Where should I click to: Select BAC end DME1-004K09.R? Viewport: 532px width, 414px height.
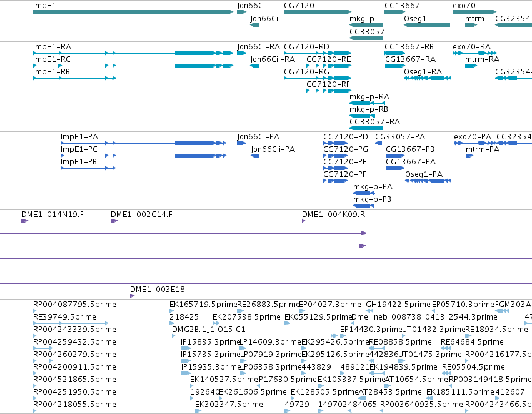tap(303, 221)
